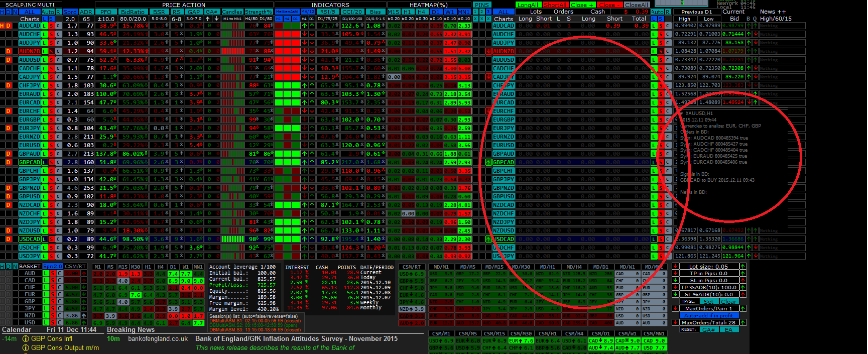Screen dimensions: 868x354
Task: Select the CSM/H4 tab
Action: (x=574, y=333)
